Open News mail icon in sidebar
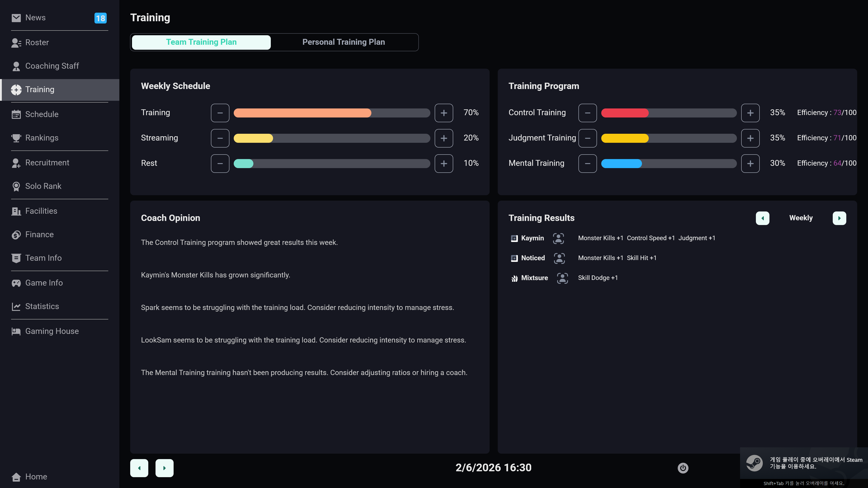 [x=16, y=18]
